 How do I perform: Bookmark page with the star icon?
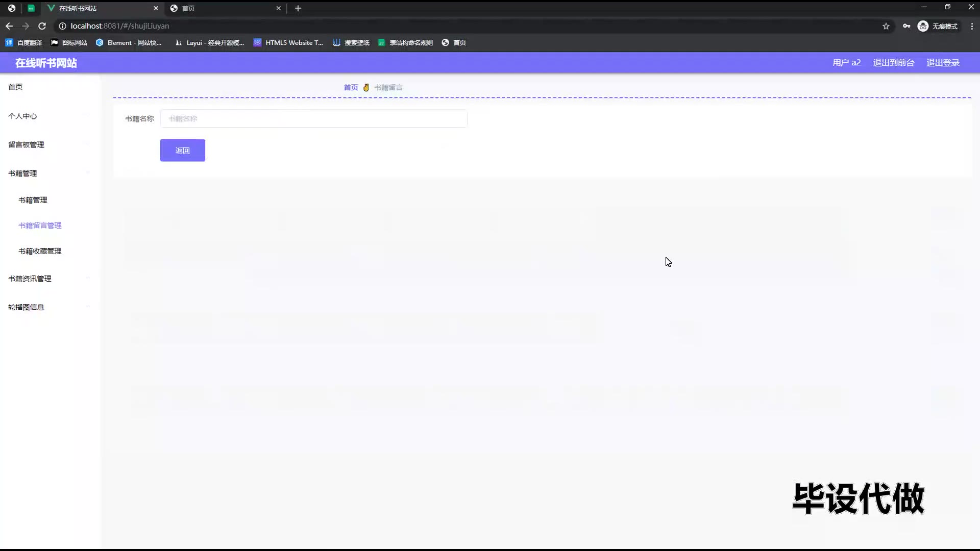[x=886, y=26]
